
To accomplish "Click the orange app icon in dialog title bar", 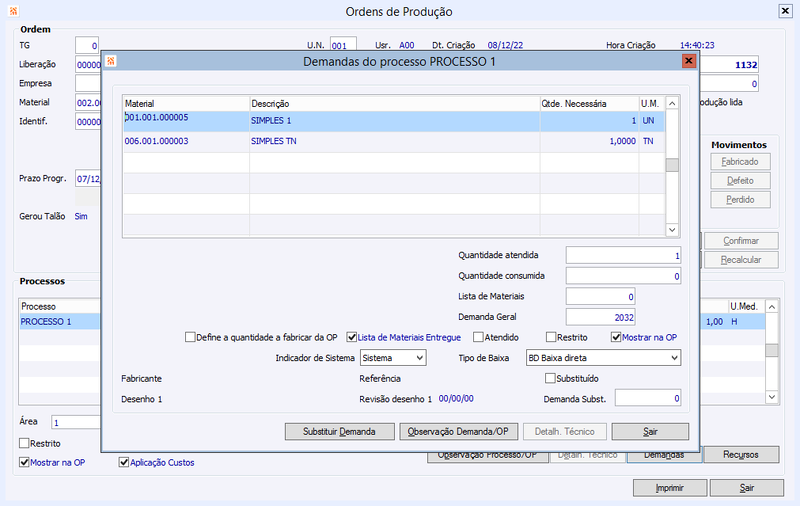I will (x=111, y=61).
